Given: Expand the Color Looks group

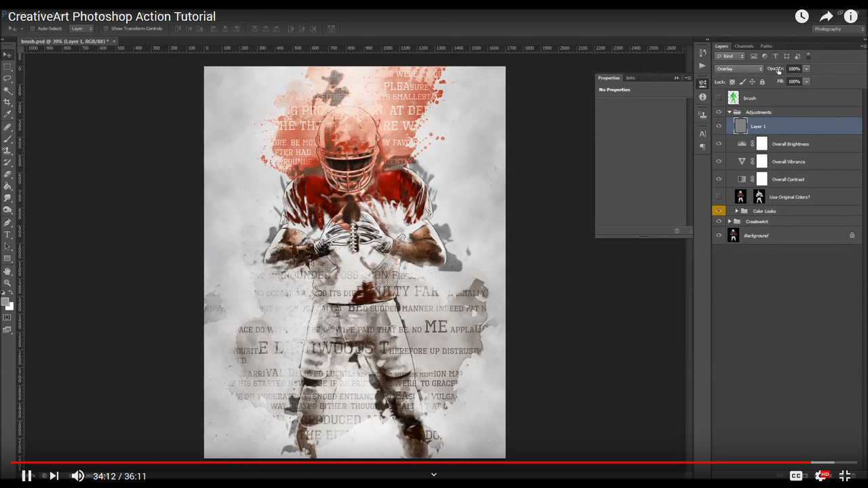Looking at the screenshot, I should (736, 211).
